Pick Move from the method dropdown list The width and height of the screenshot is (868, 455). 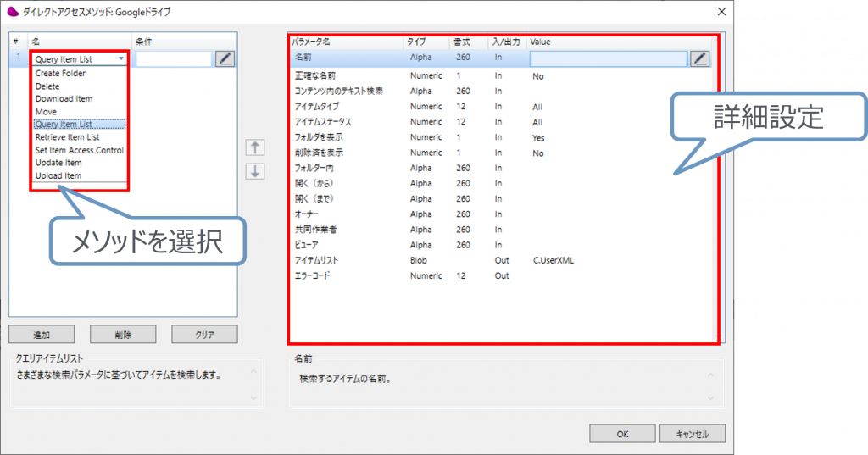46,111
